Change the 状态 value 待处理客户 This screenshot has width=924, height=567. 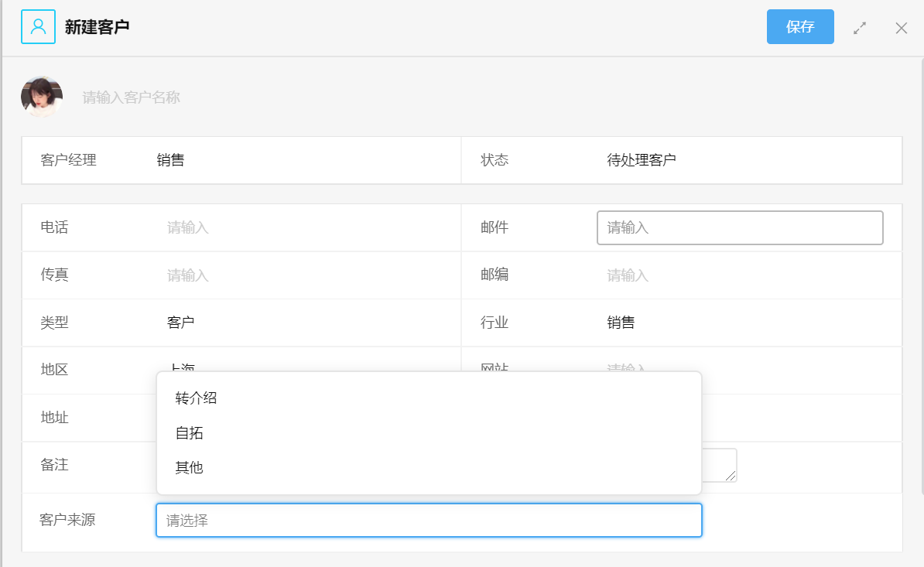click(x=642, y=161)
